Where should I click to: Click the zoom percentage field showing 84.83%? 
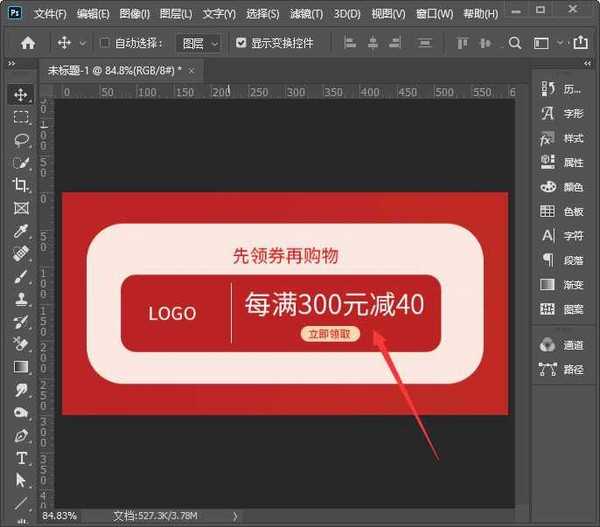click(x=61, y=516)
